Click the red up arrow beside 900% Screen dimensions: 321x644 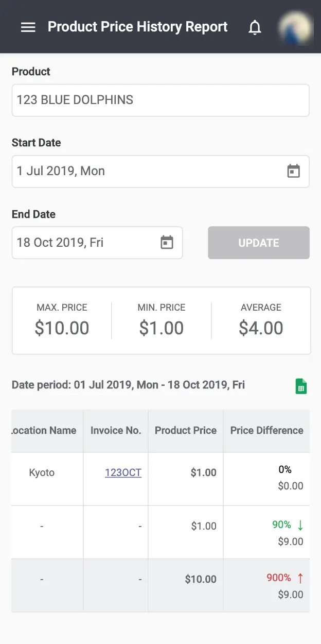[300, 578]
